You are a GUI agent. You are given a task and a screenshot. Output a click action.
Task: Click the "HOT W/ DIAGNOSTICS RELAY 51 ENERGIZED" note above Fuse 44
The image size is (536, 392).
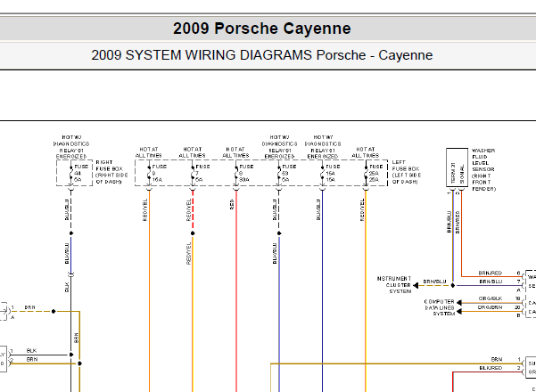click(71, 147)
